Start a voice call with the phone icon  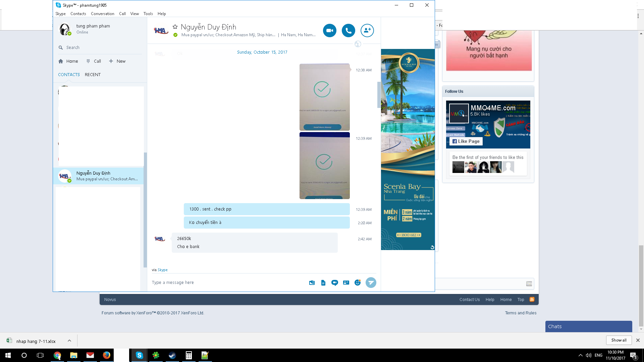tap(348, 31)
